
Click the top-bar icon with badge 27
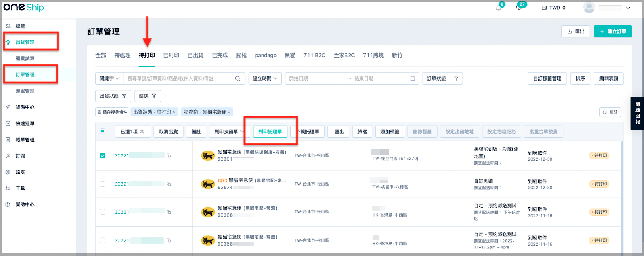pyautogui.click(x=519, y=8)
